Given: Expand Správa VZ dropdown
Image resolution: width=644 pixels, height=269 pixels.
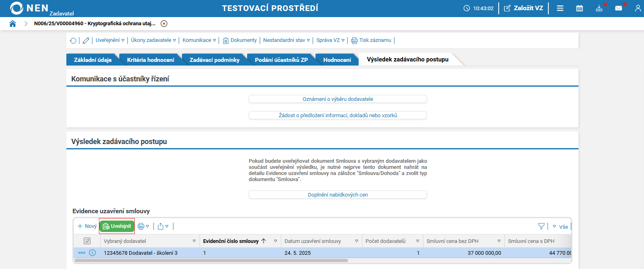Looking at the screenshot, I should pos(331,40).
